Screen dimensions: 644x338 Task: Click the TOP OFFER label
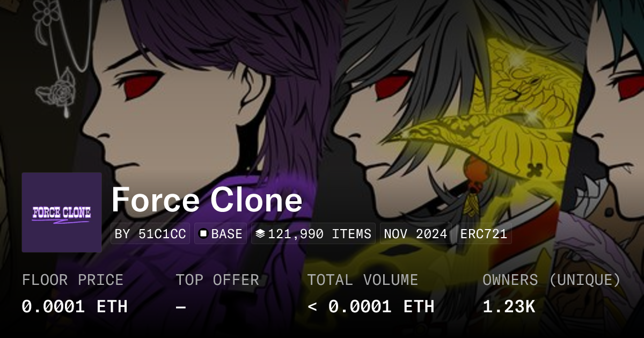217,280
